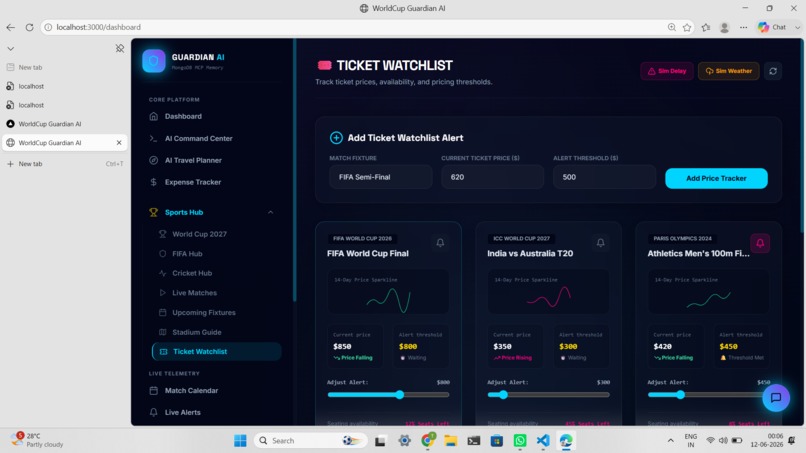Switch to inactive WorldCup Guardian AI tab
806x453 pixels.
point(64,124)
